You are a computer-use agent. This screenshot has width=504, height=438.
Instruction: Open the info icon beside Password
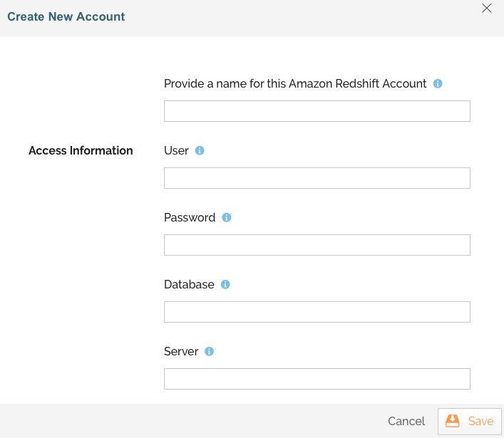(x=227, y=217)
